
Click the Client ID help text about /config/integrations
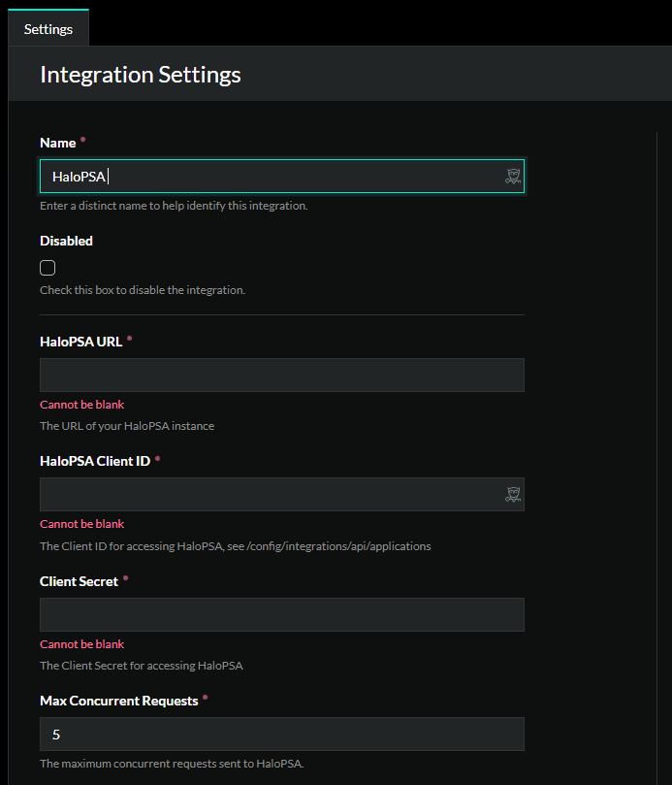click(235, 546)
